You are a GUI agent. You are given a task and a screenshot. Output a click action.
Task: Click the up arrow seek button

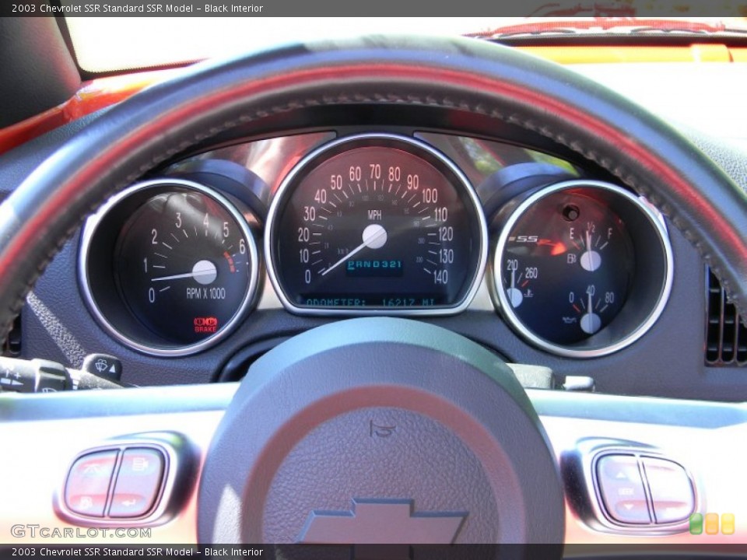[x=621, y=474]
